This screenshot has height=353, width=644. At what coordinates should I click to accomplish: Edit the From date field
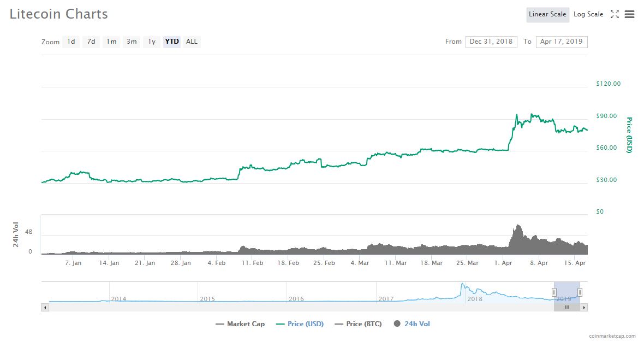pyautogui.click(x=491, y=42)
